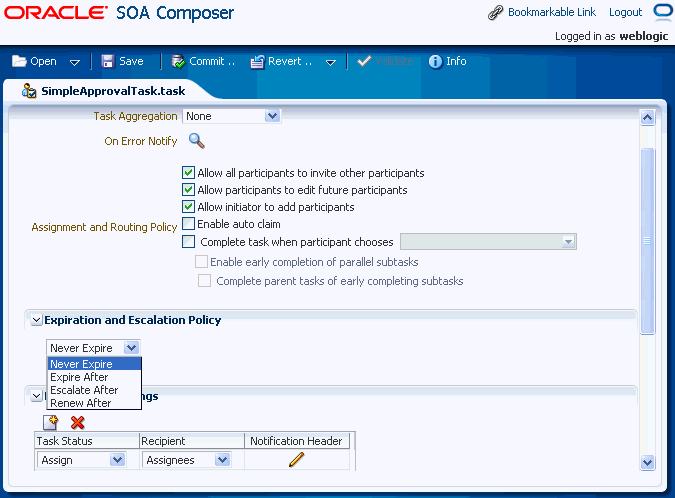Collapse the Expiration and Escalation Policy section
The height and width of the screenshot is (498, 675).
[x=37, y=320]
